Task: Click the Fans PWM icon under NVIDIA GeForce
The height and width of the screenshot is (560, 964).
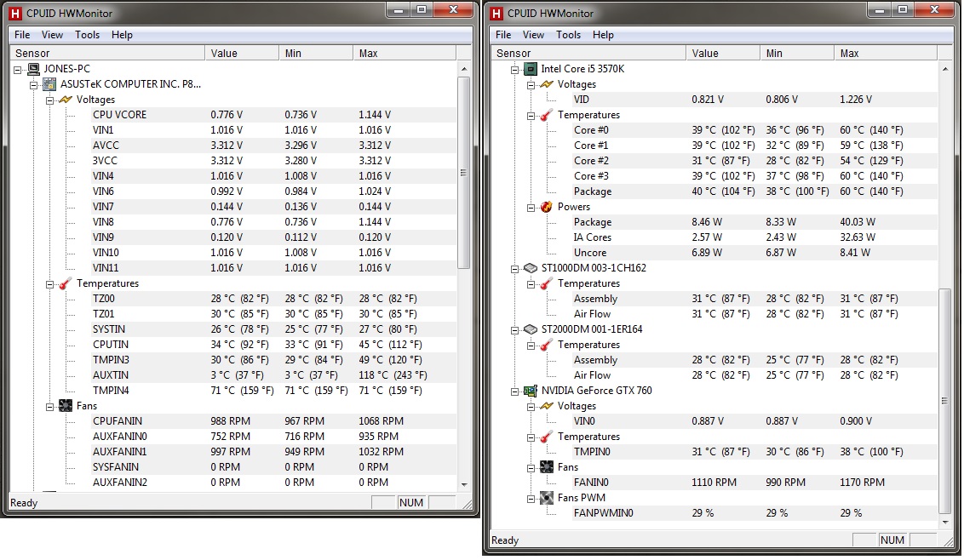Action: (546, 498)
